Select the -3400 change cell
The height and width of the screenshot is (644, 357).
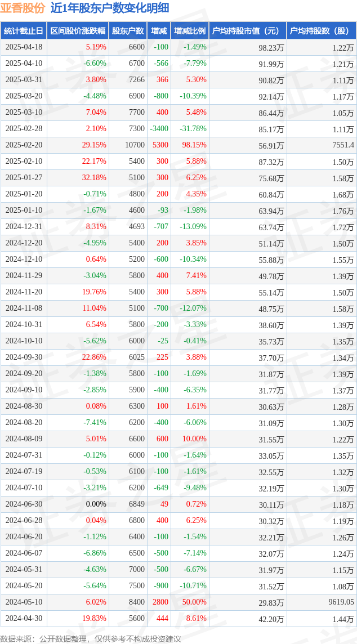pos(159,128)
